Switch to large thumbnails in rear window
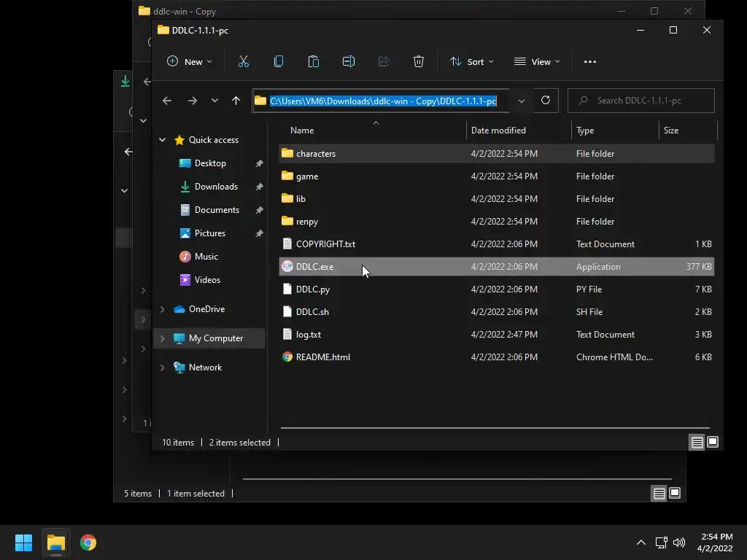 click(675, 494)
